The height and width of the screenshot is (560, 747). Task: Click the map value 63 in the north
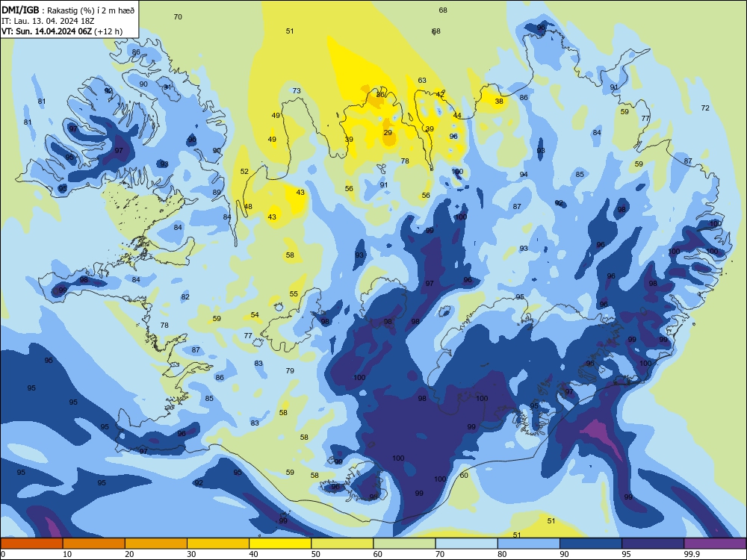tap(422, 80)
